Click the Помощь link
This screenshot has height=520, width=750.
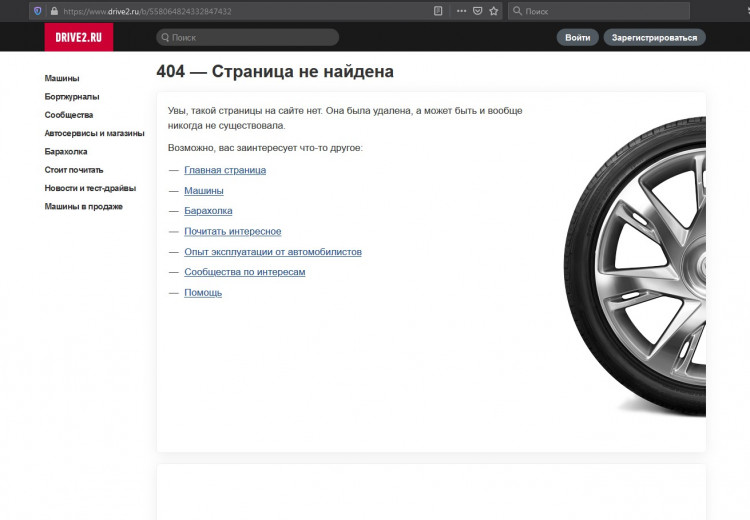point(203,293)
